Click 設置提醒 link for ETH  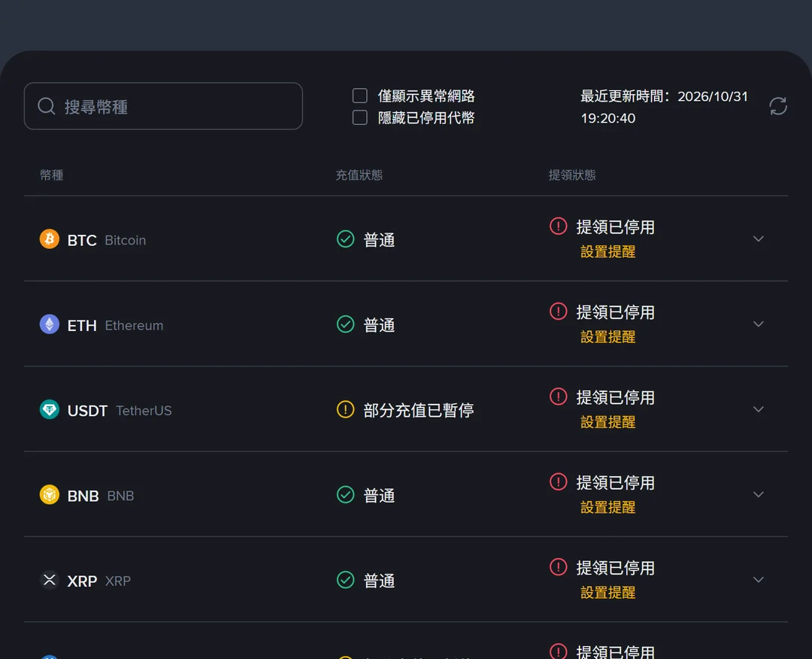point(608,337)
